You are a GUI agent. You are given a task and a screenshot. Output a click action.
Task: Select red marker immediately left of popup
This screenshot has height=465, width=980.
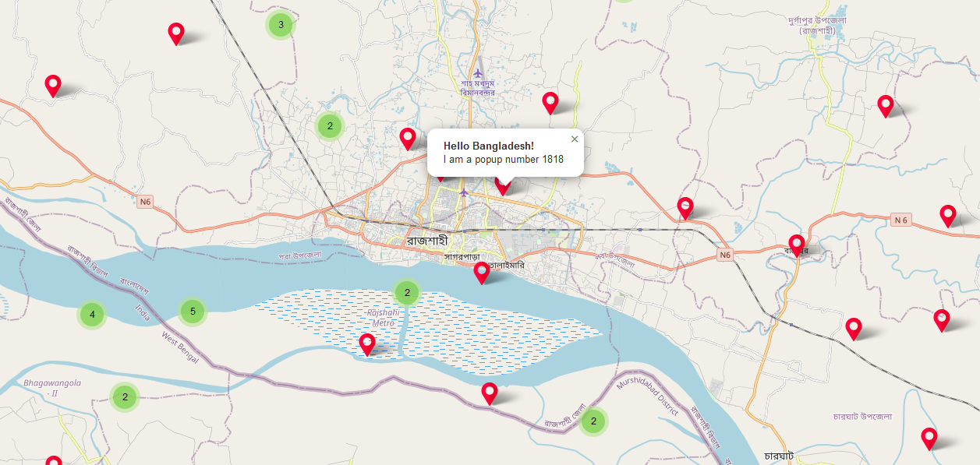point(408,139)
